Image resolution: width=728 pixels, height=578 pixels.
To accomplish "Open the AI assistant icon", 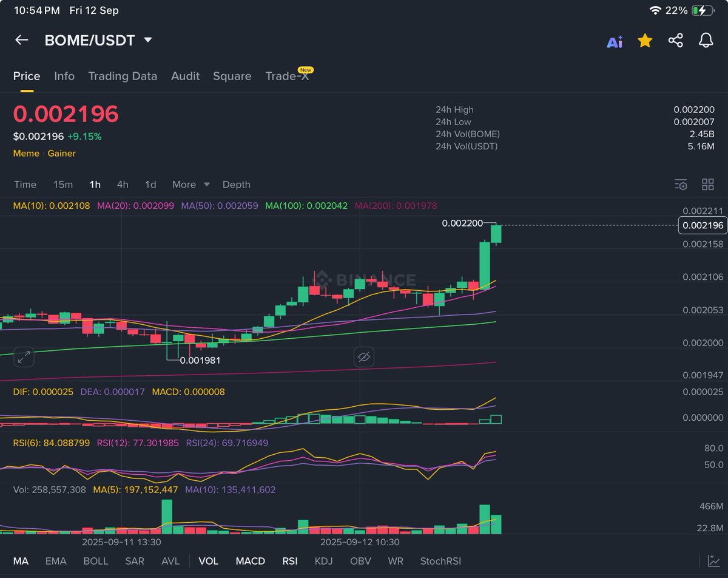I will (x=615, y=41).
